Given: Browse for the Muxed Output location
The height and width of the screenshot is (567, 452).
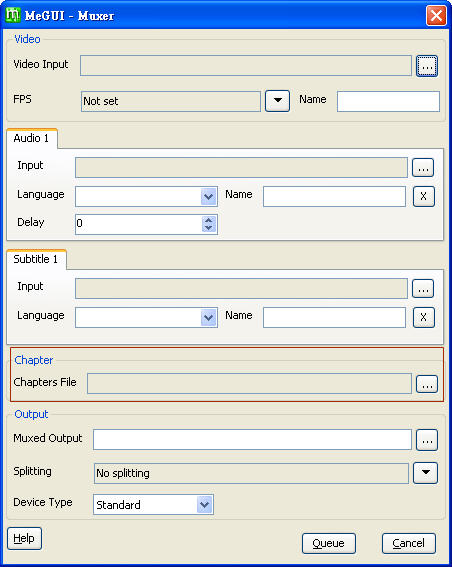Looking at the screenshot, I should tap(427, 440).
